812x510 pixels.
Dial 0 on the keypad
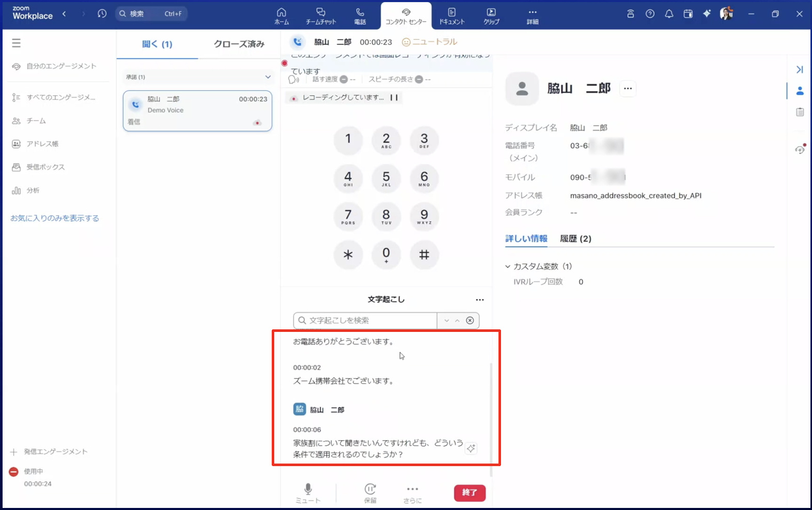pyautogui.click(x=386, y=254)
